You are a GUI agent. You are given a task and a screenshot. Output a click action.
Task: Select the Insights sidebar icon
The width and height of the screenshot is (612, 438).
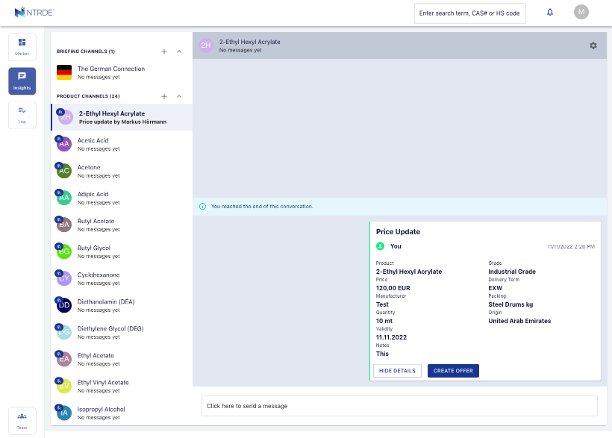click(22, 81)
